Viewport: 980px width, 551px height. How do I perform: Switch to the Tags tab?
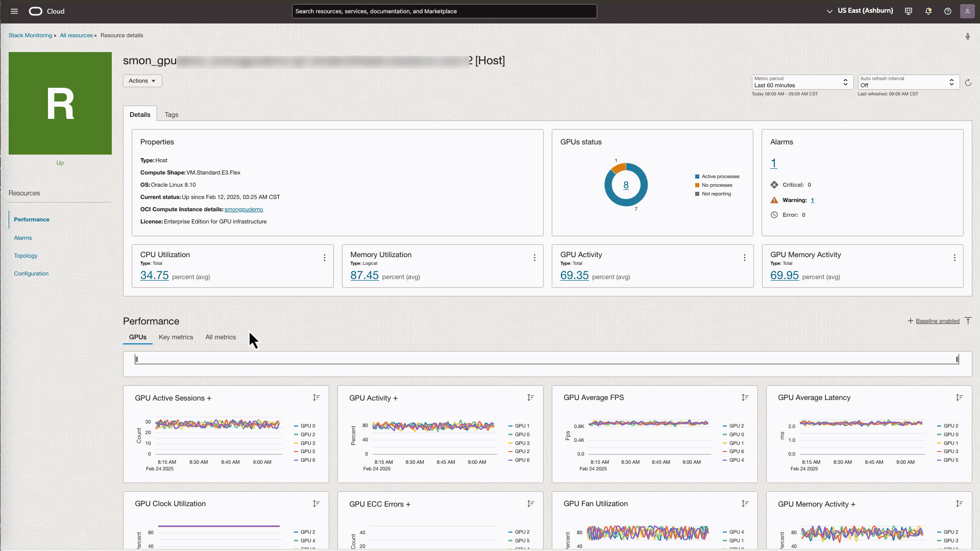[x=171, y=114]
